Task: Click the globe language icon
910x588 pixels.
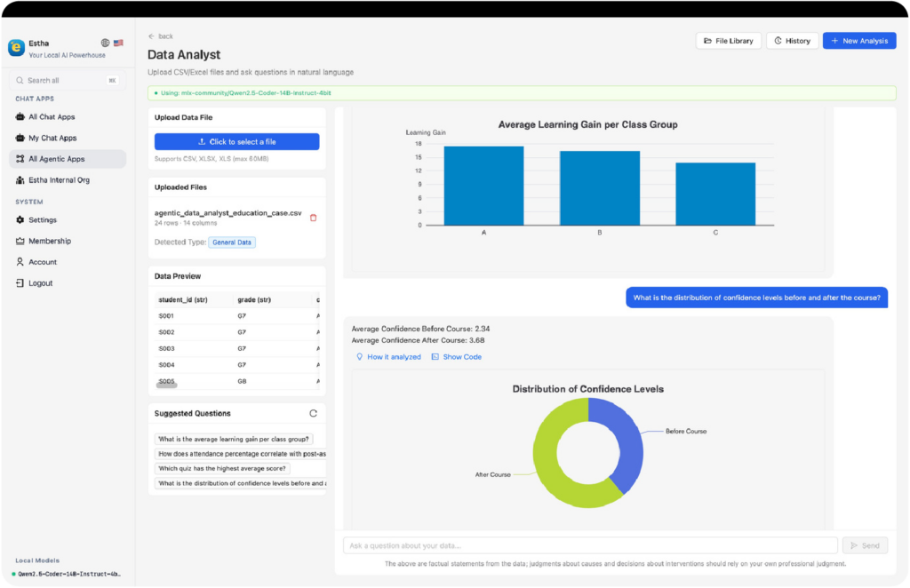Action: (x=105, y=43)
